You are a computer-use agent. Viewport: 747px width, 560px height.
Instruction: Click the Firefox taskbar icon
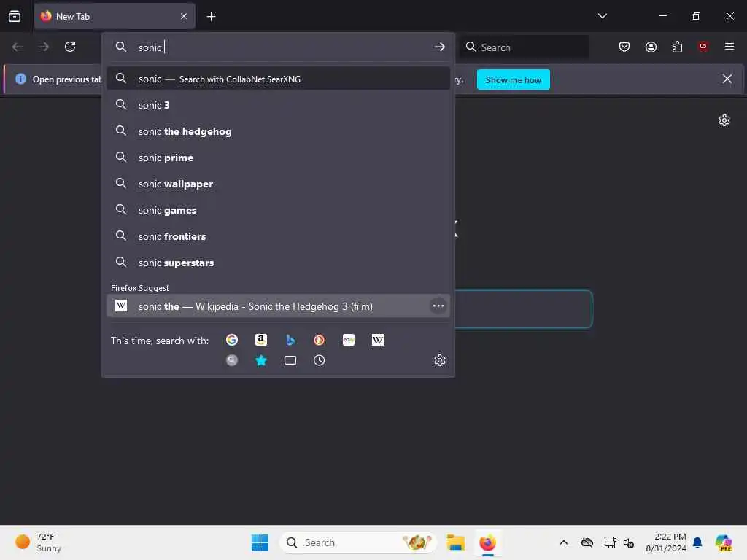[x=487, y=542]
